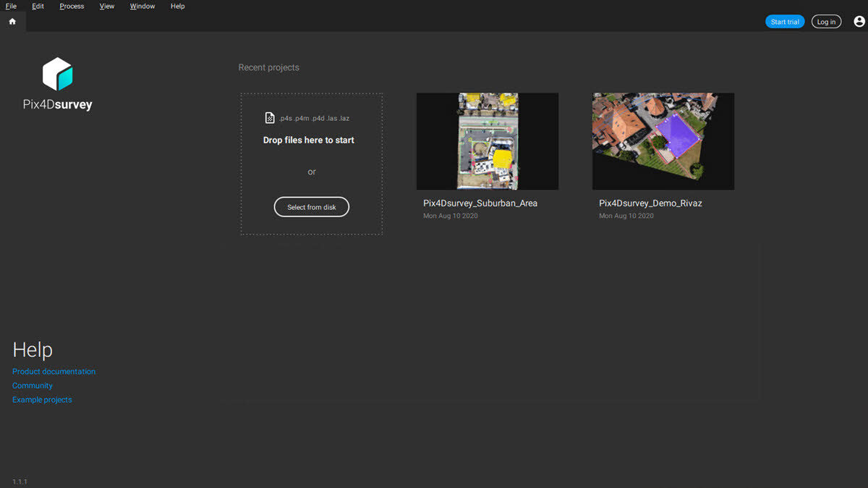Open the View menu

(107, 7)
